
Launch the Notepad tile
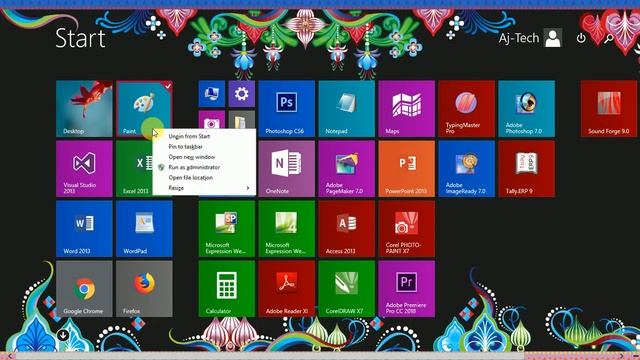pos(347,109)
